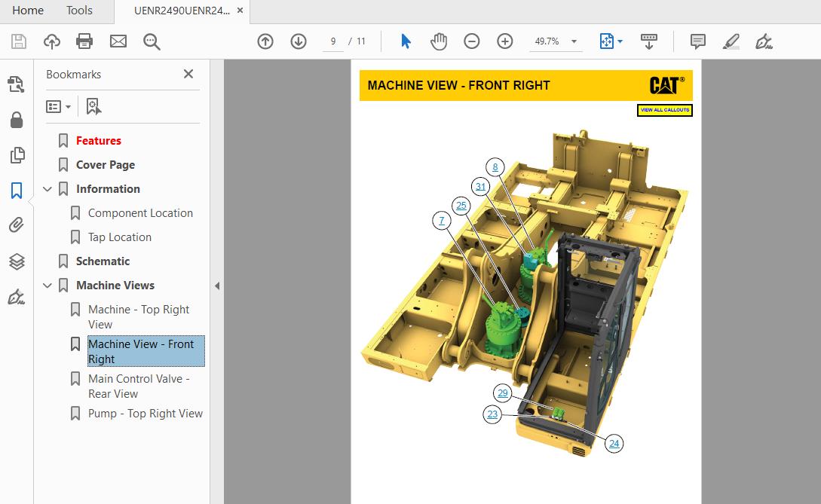The width and height of the screenshot is (821, 504).
Task: Click the VIEW ALL CALLOUTS button
Action: (664, 110)
